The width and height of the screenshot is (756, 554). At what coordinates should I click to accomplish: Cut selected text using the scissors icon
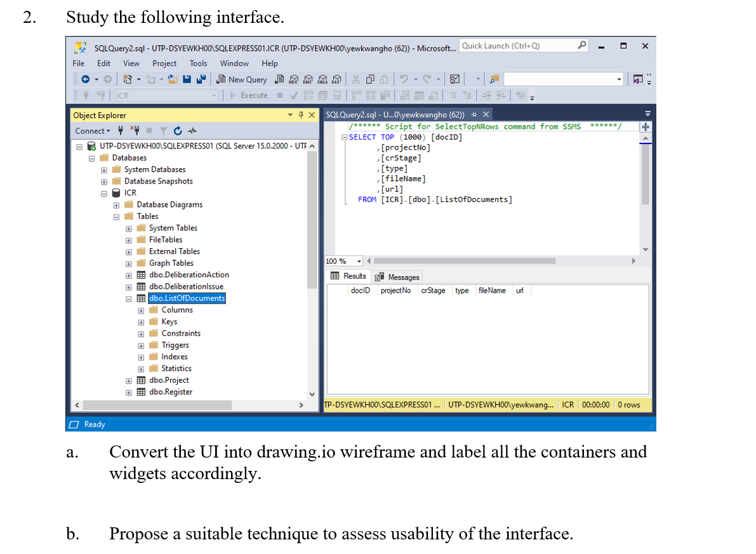coord(356,79)
